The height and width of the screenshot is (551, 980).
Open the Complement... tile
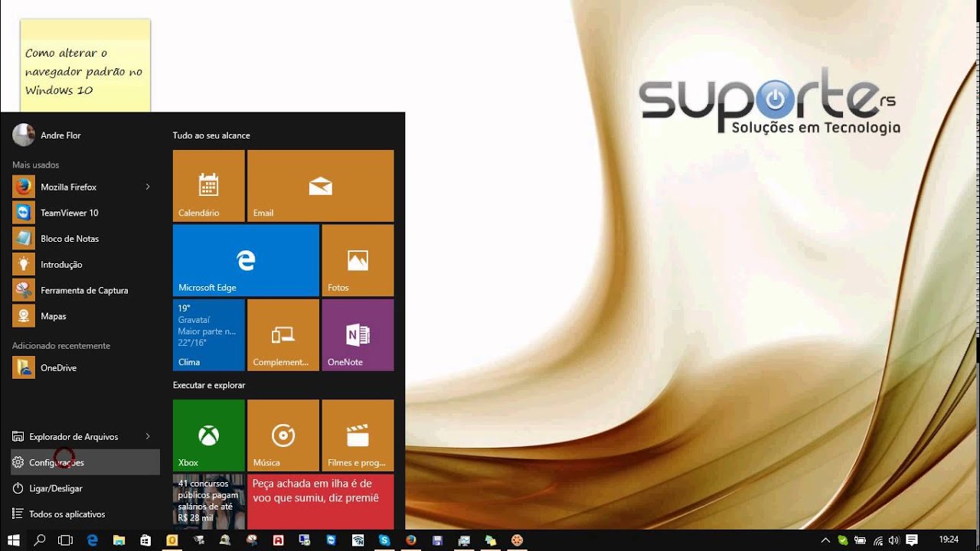pyautogui.click(x=283, y=334)
